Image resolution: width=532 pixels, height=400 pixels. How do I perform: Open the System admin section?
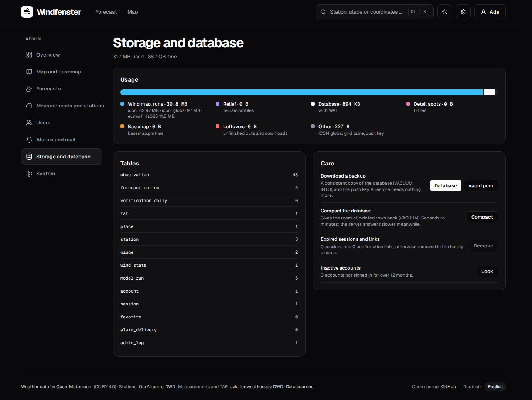(62, 174)
